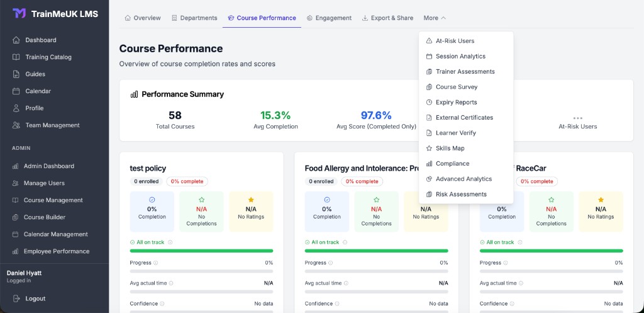
Task: Choose Compliance from More menu
Action: [x=466, y=164]
